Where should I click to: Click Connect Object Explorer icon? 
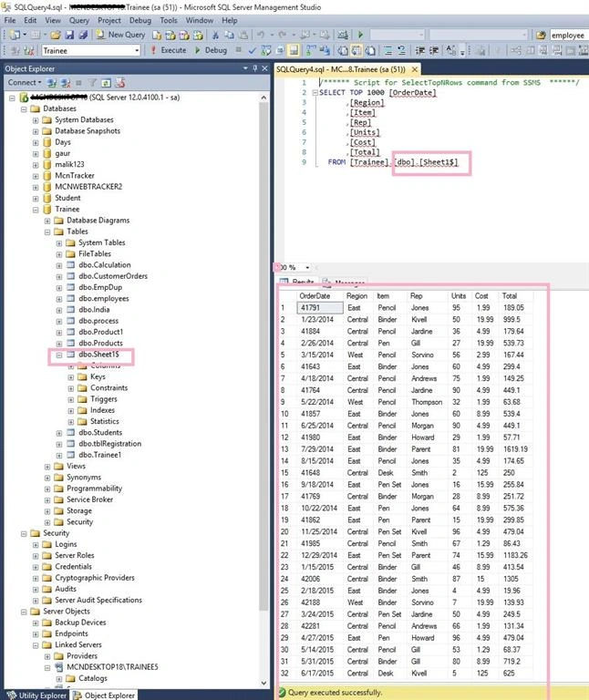(52, 83)
